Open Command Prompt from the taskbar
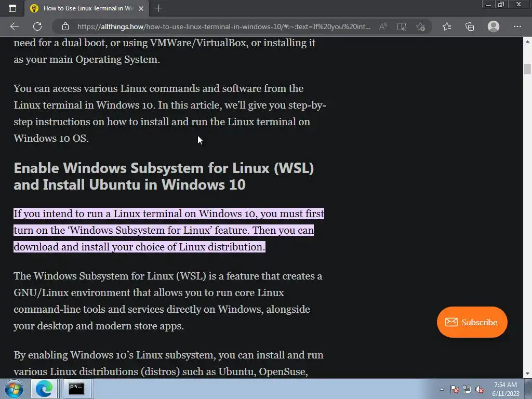This screenshot has height=399, width=532. pos(76,389)
